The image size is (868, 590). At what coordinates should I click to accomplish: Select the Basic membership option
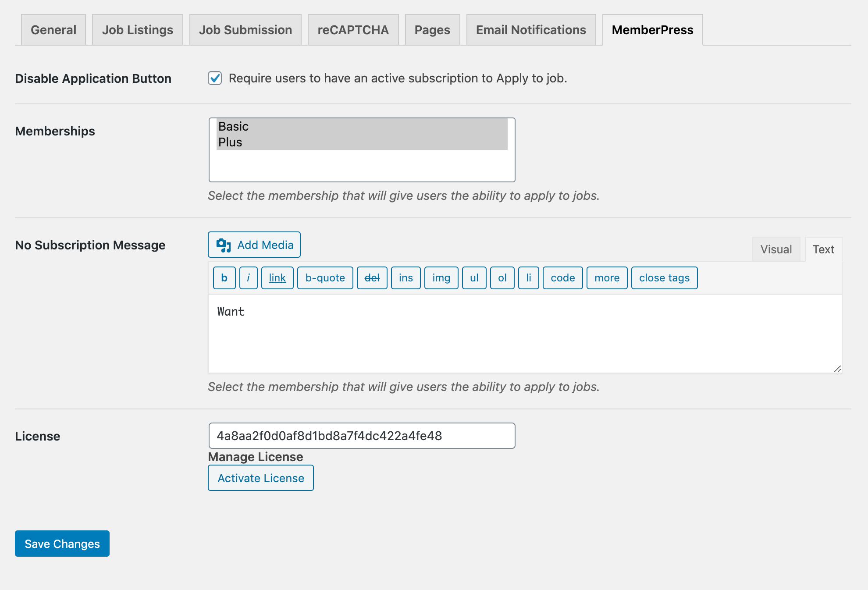tap(362, 126)
